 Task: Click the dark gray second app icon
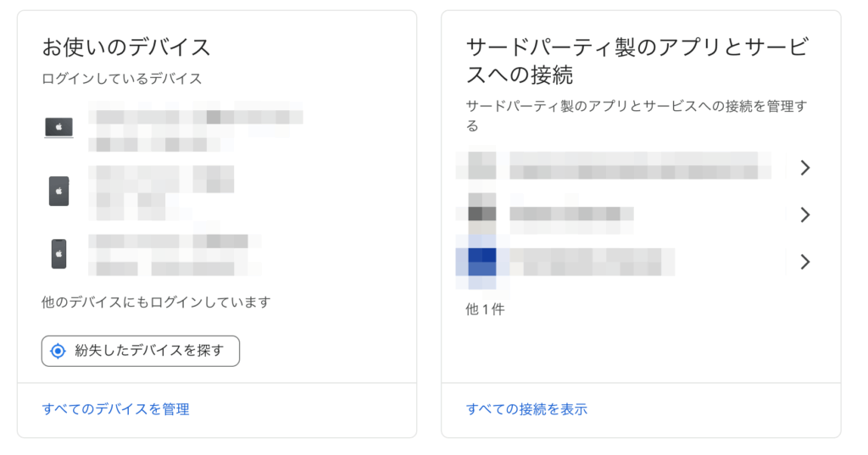(x=481, y=214)
